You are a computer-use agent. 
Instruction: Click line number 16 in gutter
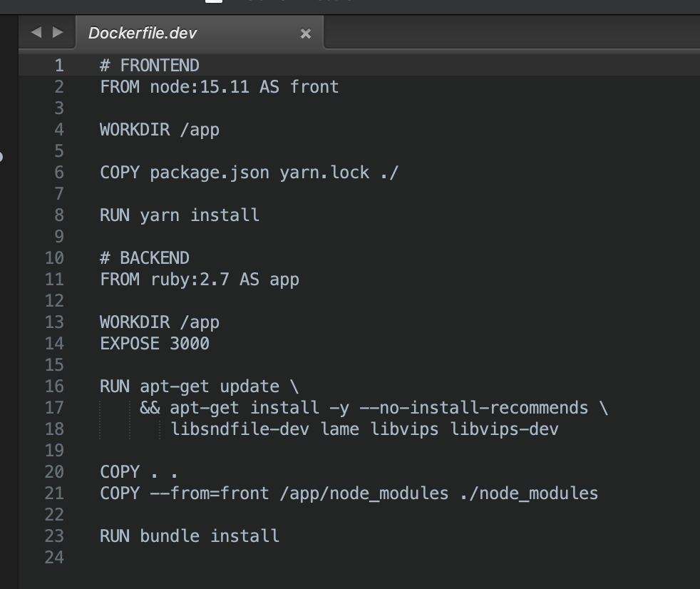click(54, 386)
